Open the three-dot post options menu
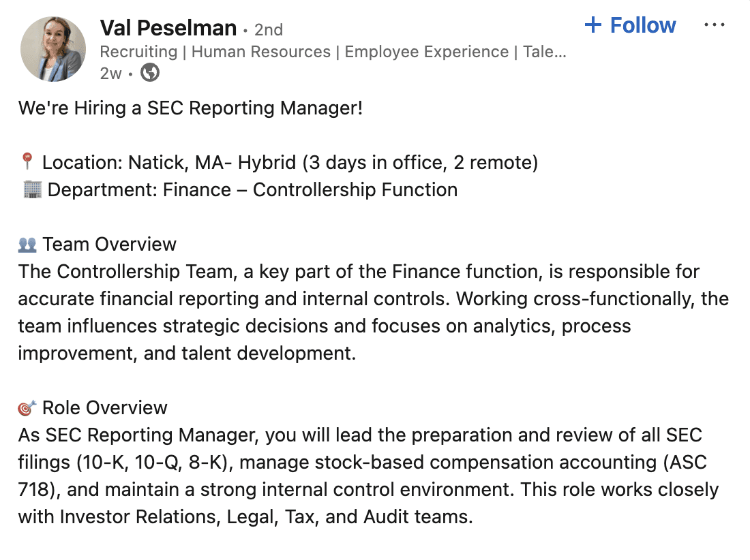 click(x=714, y=25)
